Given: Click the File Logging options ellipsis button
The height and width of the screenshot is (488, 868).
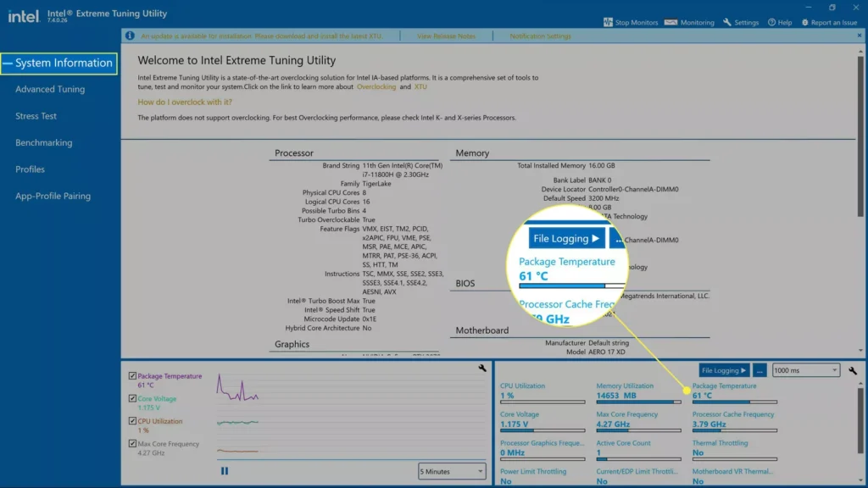Looking at the screenshot, I should (759, 370).
